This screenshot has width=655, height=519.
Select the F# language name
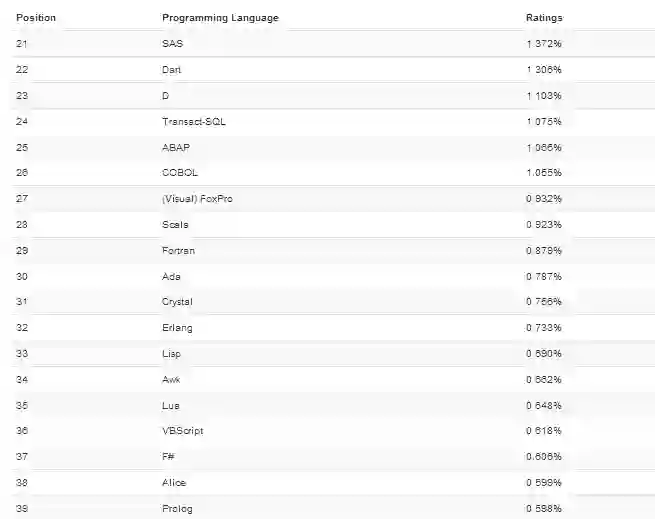[x=169, y=457]
